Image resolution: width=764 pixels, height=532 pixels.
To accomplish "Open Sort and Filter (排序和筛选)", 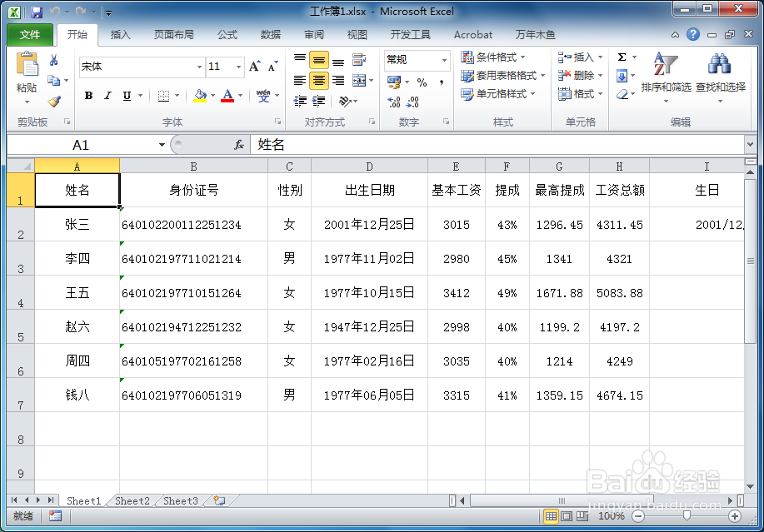I will pos(666,77).
